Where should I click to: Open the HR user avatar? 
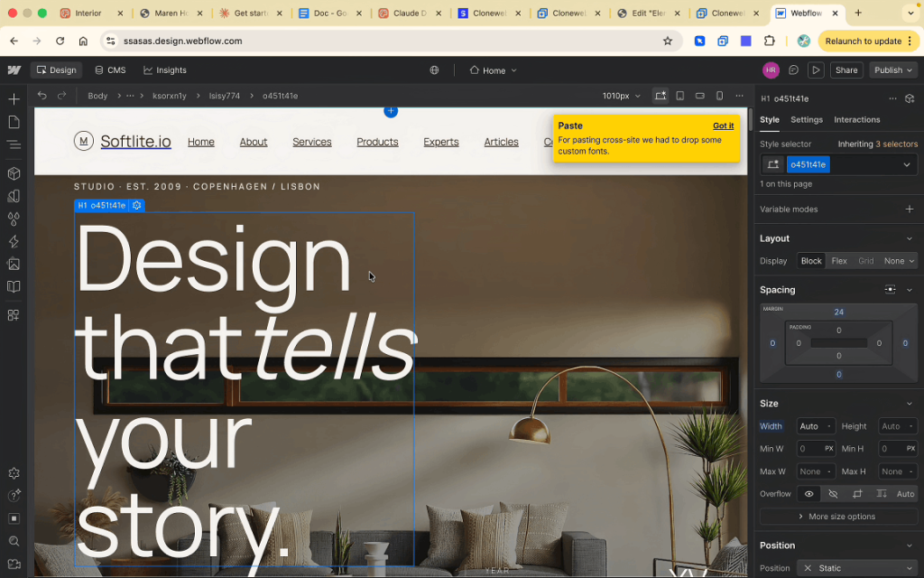(x=771, y=70)
